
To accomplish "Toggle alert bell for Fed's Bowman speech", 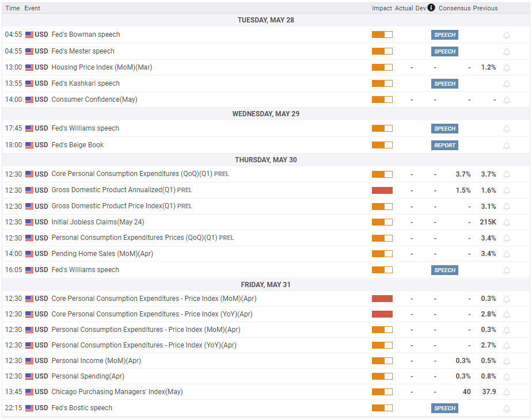I will [x=507, y=35].
